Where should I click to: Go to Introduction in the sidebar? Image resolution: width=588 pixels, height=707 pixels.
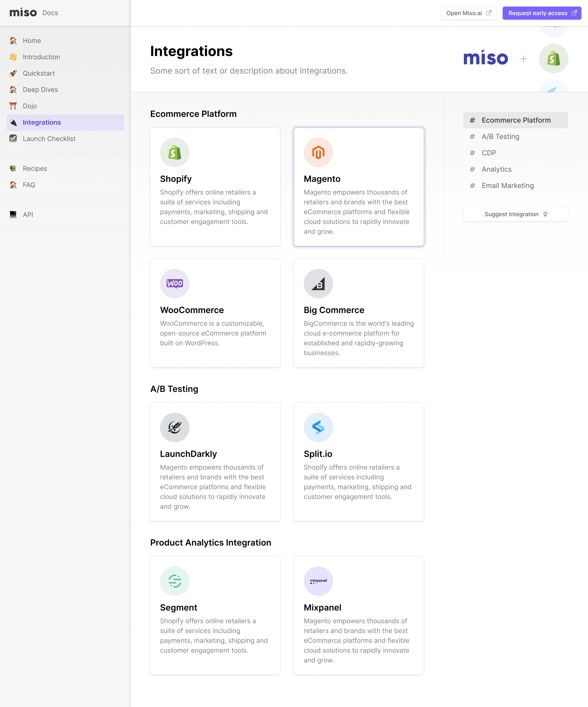pos(65,57)
